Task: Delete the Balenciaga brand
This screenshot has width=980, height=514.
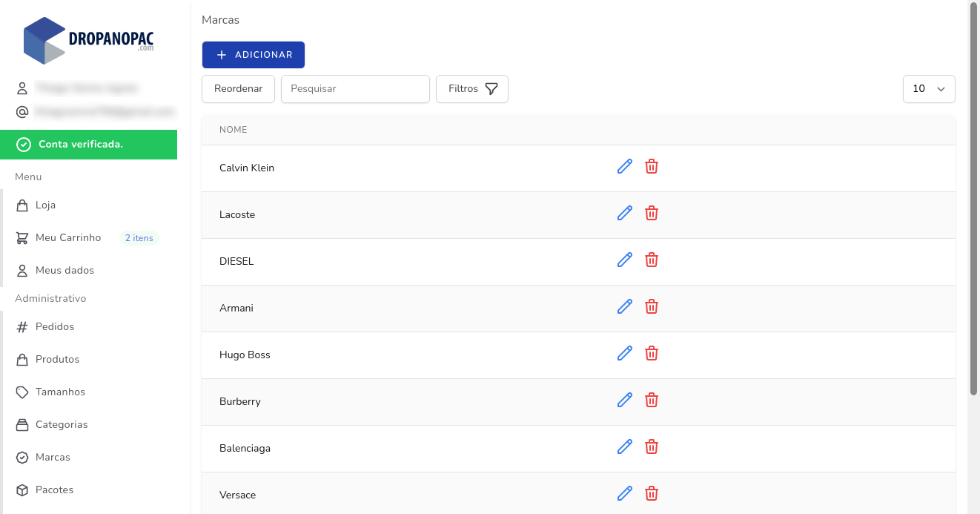Action: 652,447
